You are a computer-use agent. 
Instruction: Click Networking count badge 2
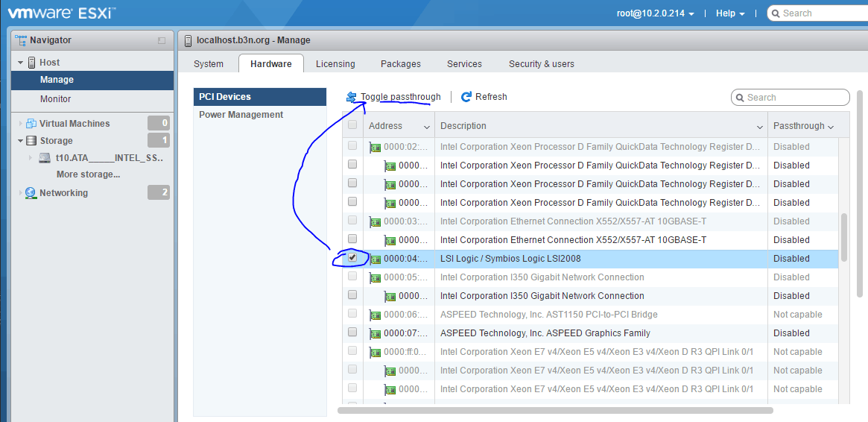click(158, 192)
